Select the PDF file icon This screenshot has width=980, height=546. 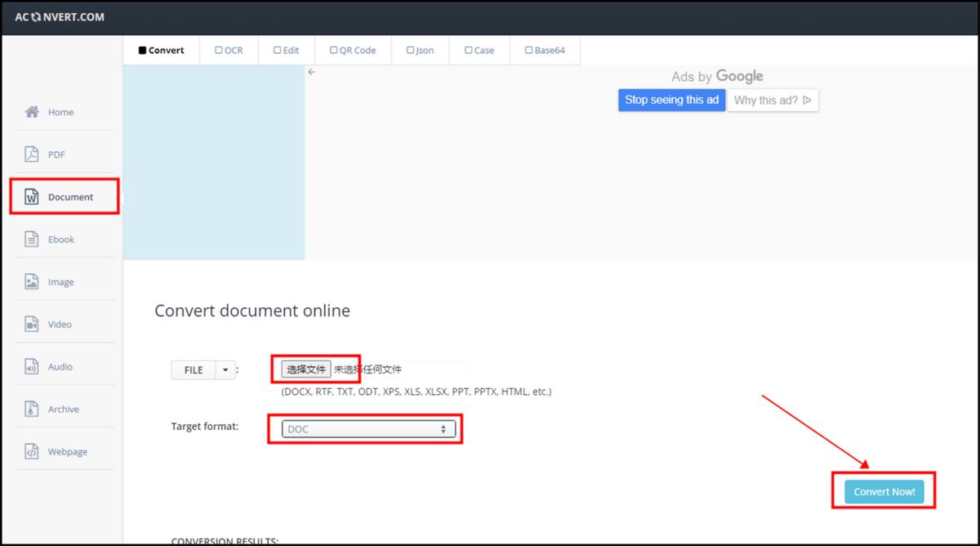point(32,154)
